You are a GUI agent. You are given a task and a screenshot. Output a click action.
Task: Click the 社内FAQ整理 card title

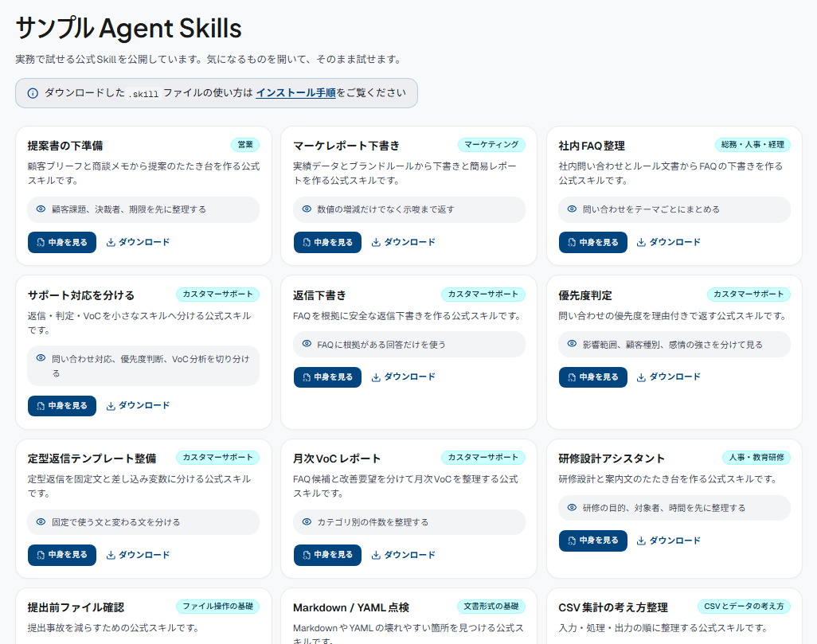click(592, 146)
